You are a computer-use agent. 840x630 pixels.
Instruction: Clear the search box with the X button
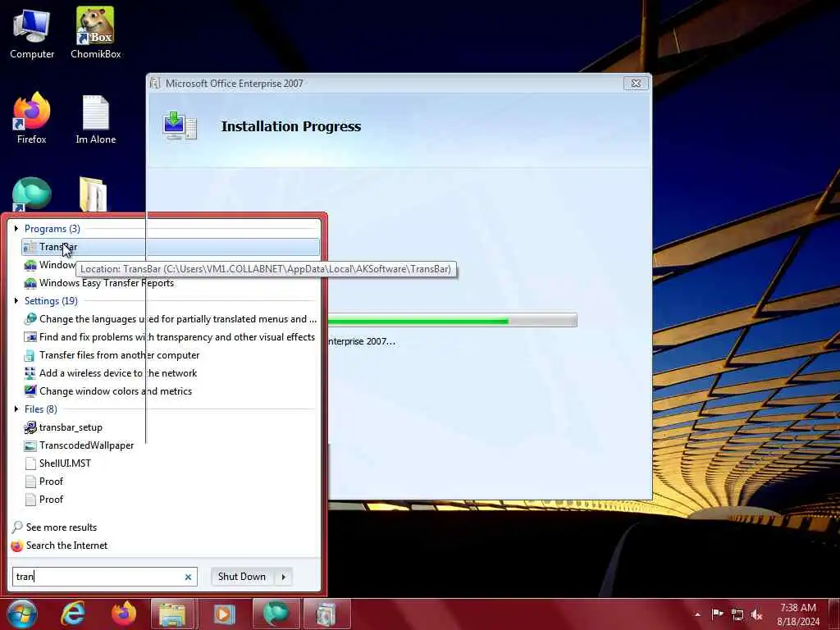[x=188, y=577]
